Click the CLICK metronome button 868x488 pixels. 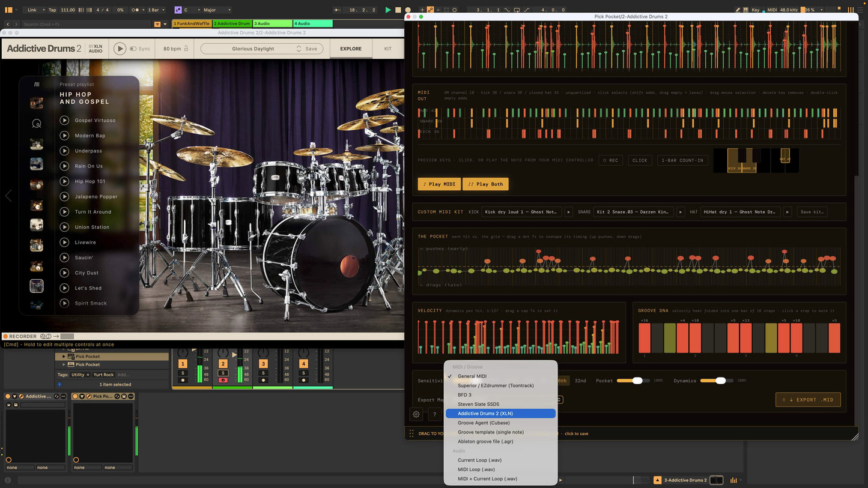640,160
